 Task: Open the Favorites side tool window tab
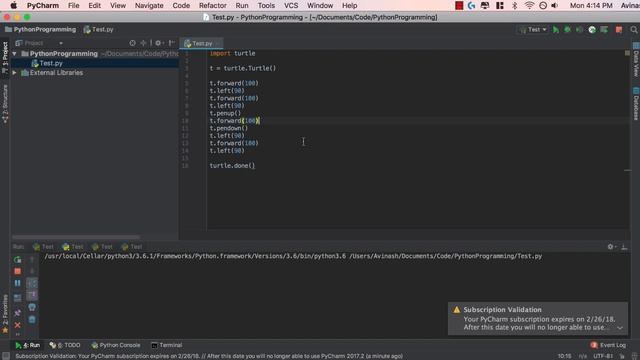pyautogui.click(x=5, y=313)
